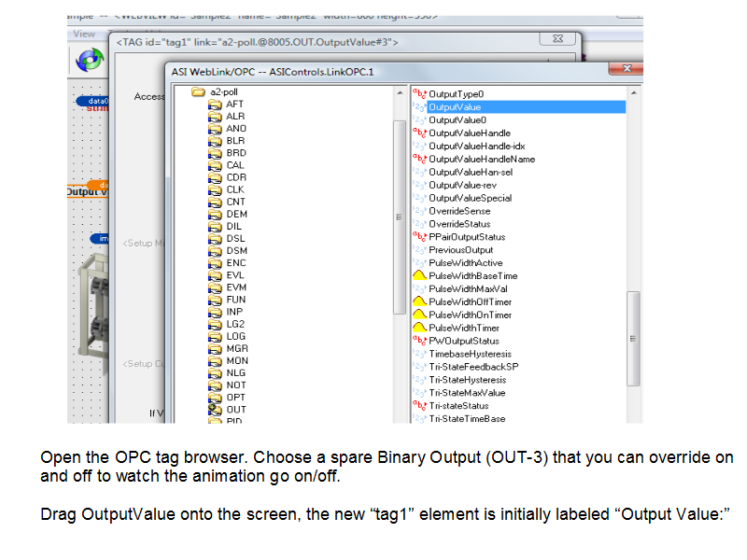Select the OPT folder in the tree
Viewport: 747px width, 560px height.
coord(236,398)
